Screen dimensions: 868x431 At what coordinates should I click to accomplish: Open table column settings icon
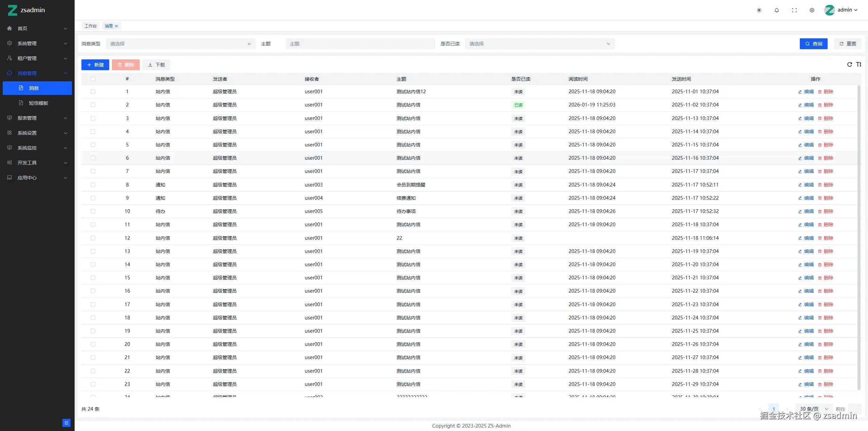pyautogui.click(x=859, y=64)
